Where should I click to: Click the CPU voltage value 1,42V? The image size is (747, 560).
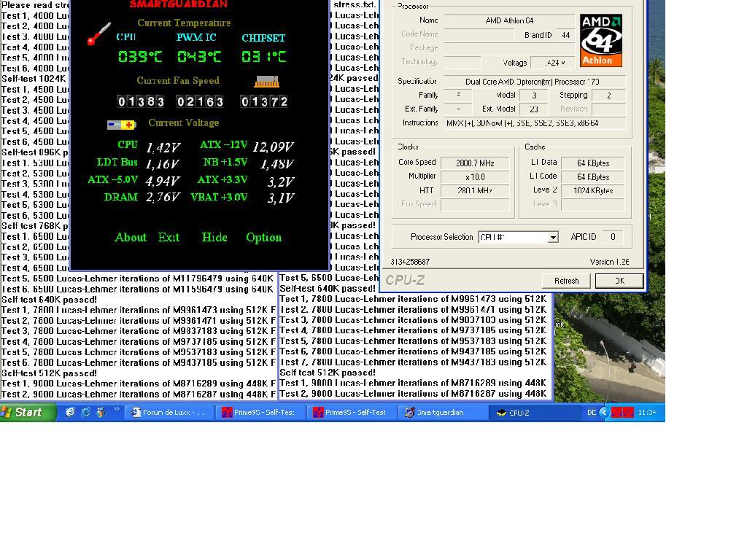(x=163, y=147)
